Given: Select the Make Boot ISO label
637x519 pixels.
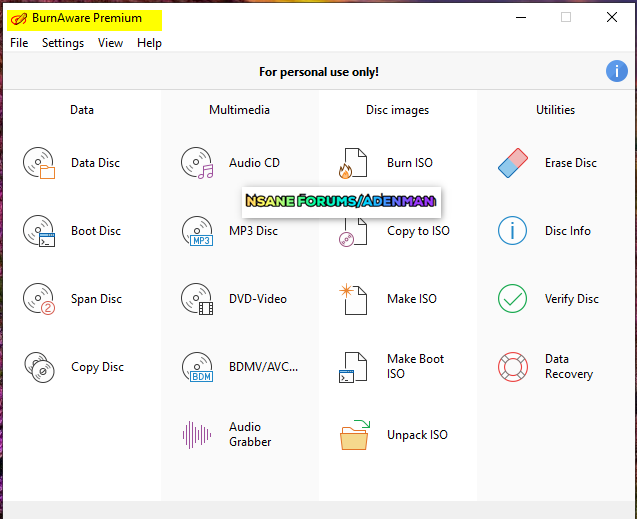Looking at the screenshot, I should tap(416, 366).
